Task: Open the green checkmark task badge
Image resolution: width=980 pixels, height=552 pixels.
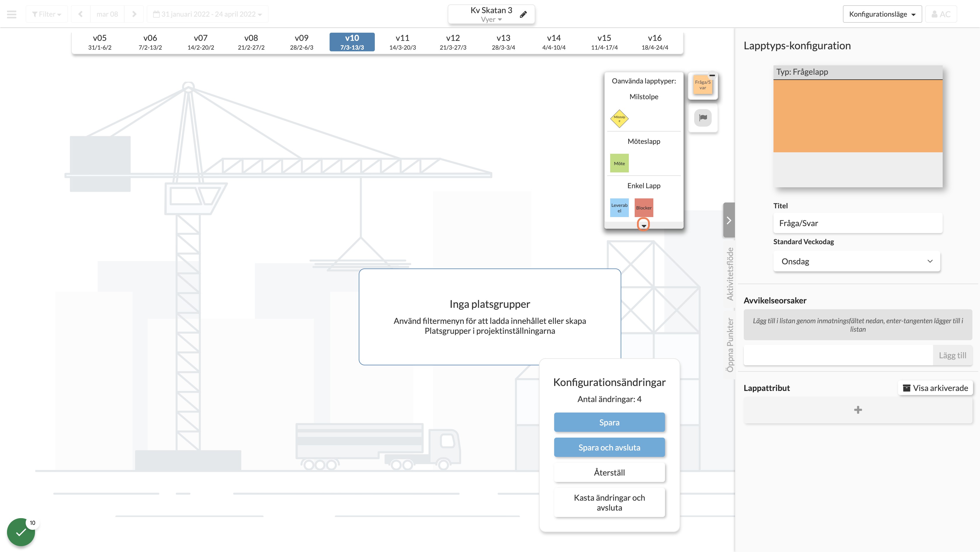Action: point(21,532)
